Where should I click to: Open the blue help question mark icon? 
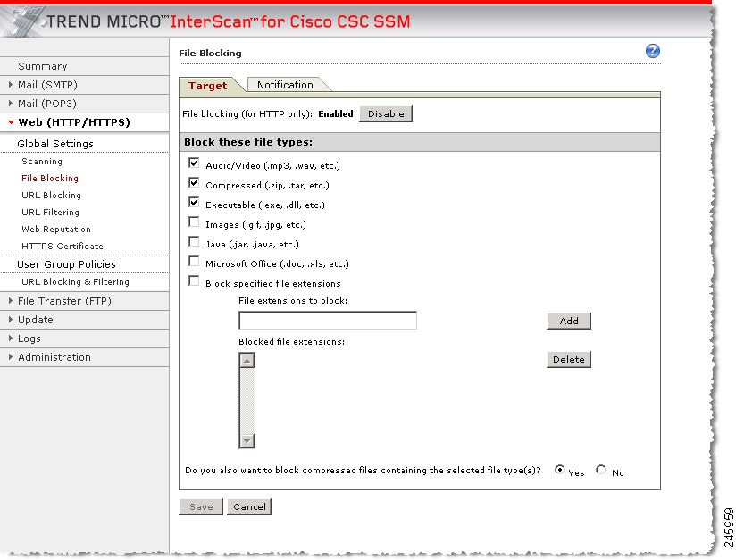coord(652,51)
